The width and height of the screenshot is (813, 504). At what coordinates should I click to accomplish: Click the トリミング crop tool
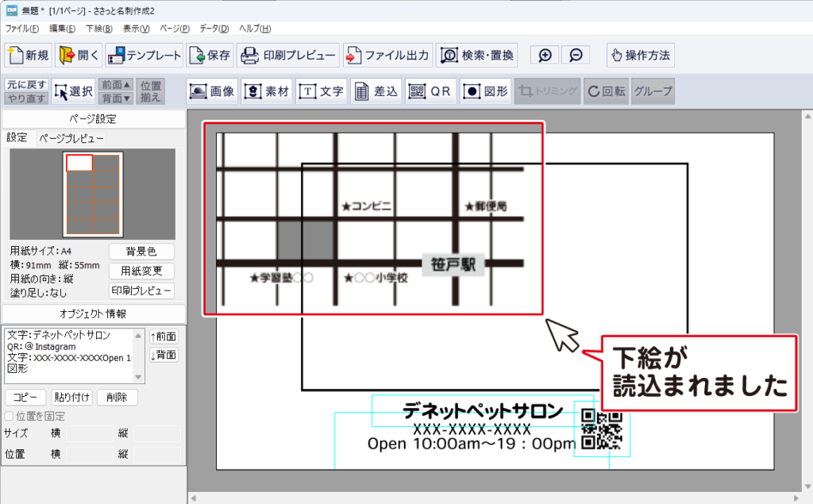548,91
